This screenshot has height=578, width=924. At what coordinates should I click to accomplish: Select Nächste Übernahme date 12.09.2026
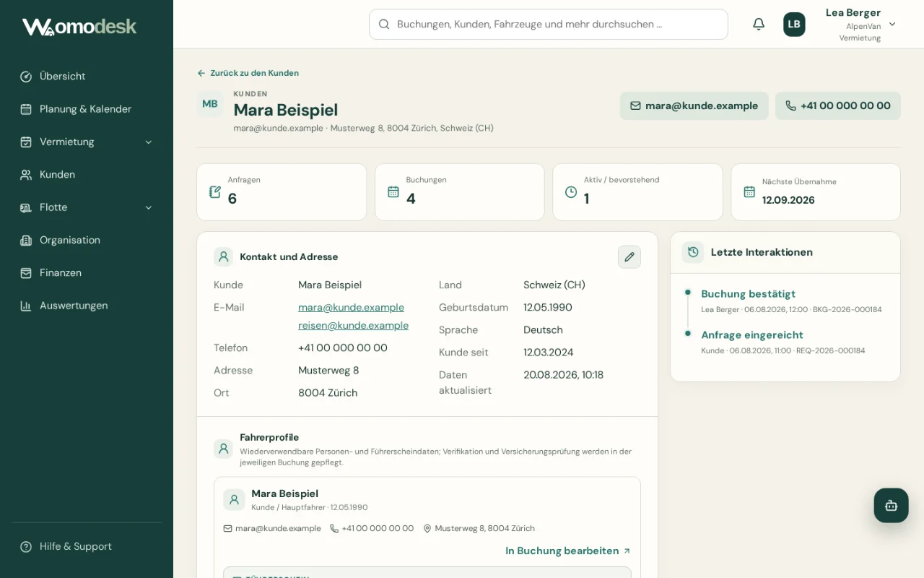(x=788, y=200)
